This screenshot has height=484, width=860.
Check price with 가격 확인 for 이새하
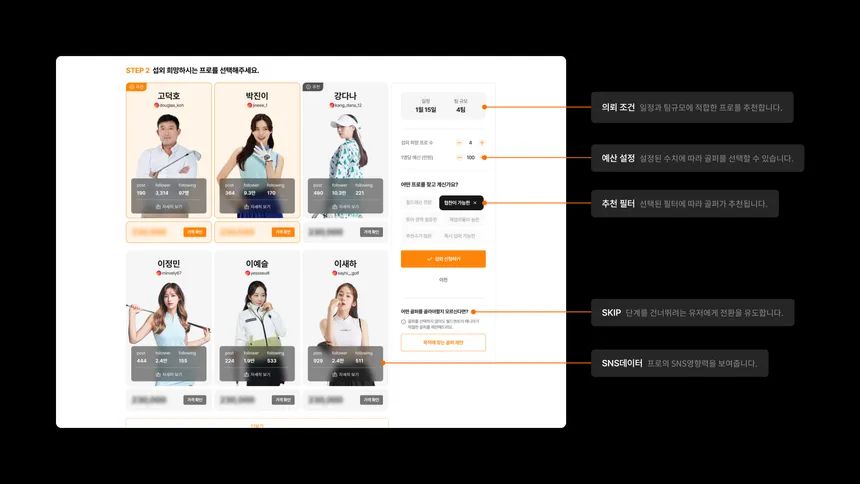tap(371, 400)
